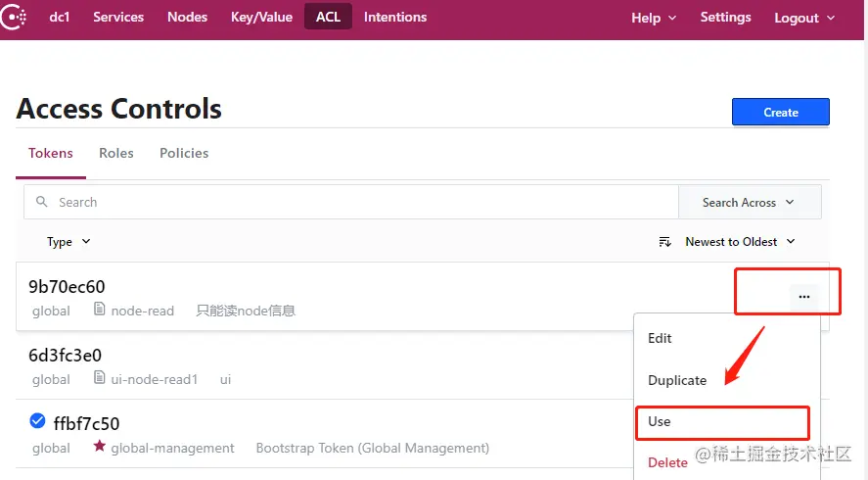Click the ui description of token 6d3fc3e0
868x480 pixels.
click(225, 380)
